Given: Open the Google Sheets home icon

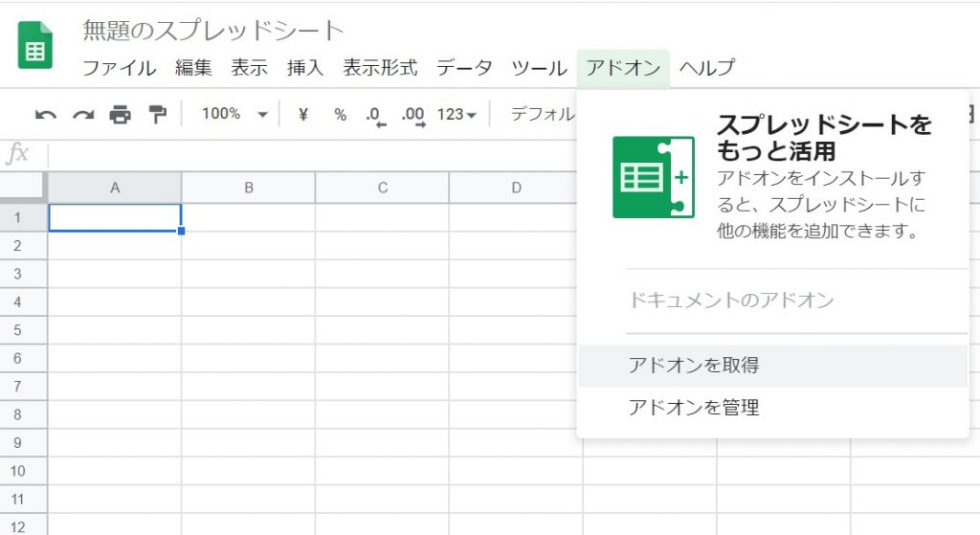Looking at the screenshot, I should tap(35, 45).
